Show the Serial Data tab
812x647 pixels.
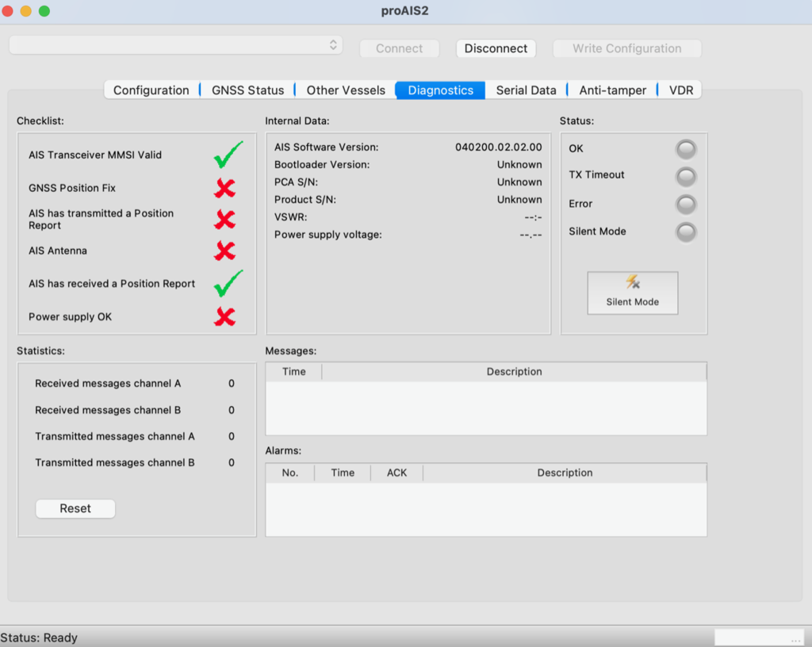click(526, 90)
